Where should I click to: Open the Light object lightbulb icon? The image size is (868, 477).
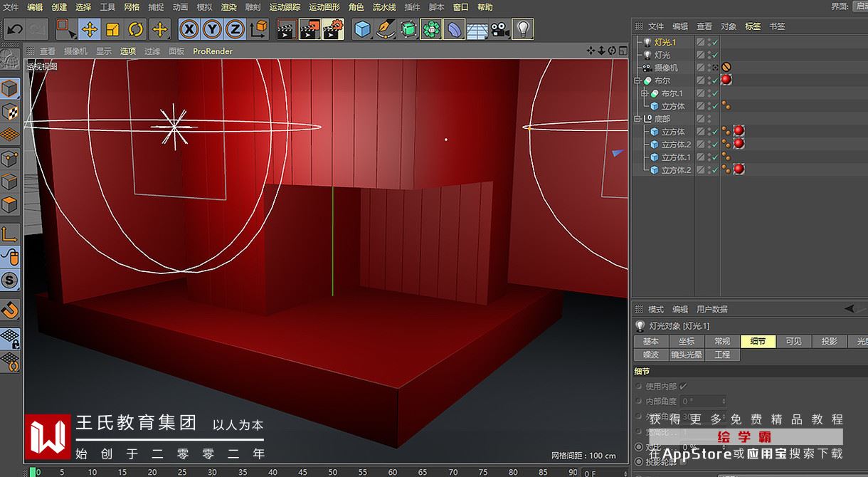coord(523,29)
